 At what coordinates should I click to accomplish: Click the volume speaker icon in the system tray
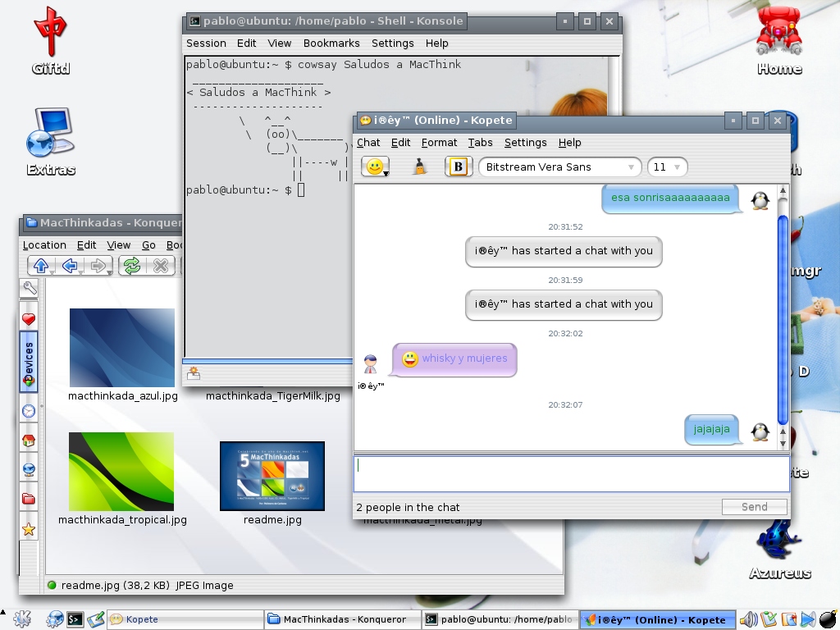[748, 620]
